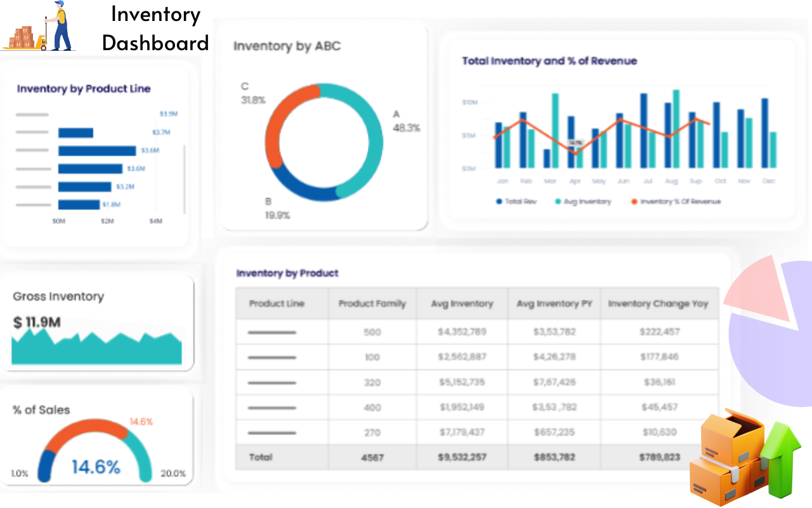Viewport: 812px width, 508px height.
Task: Toggle the Total Rev legend item
Action: (516, 201)
